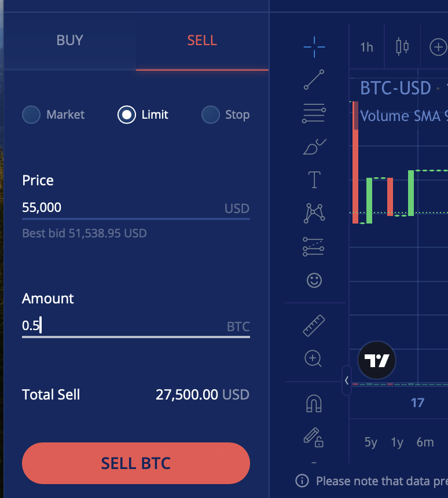Open the emoji stickers tool
The height and width of the screenshot is (498, 448).
(x=314, y=280)
